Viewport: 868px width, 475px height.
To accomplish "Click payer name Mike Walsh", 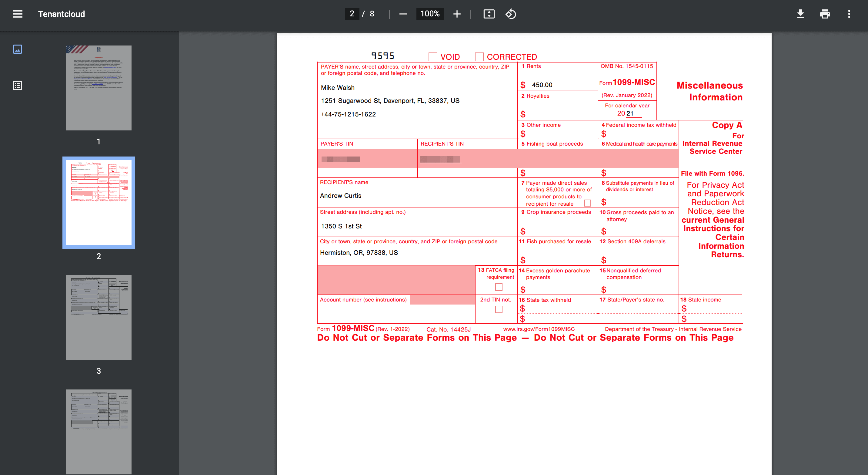I will (x=338, y=88).
